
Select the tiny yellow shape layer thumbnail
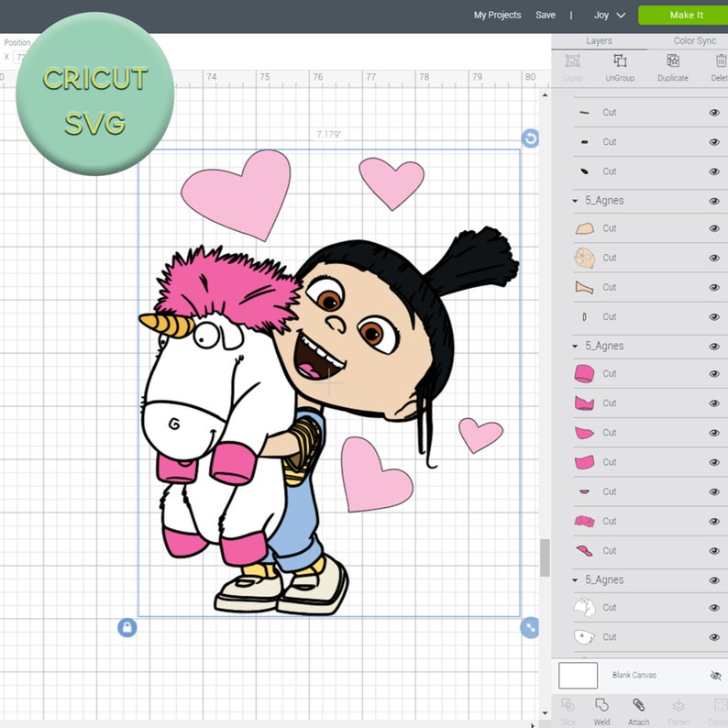click(x=584, y=317)
